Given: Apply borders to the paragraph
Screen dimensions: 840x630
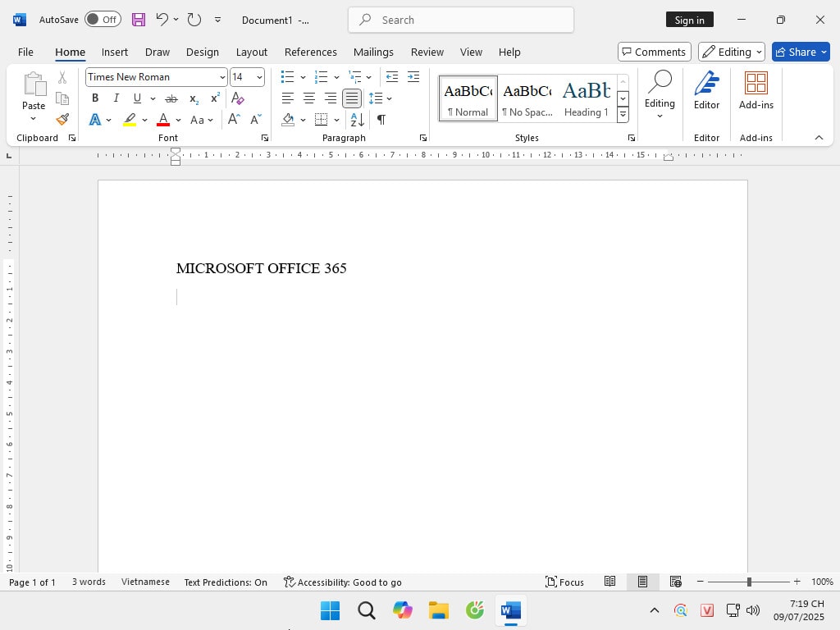Looking at the screenshot, I should 321,120.
